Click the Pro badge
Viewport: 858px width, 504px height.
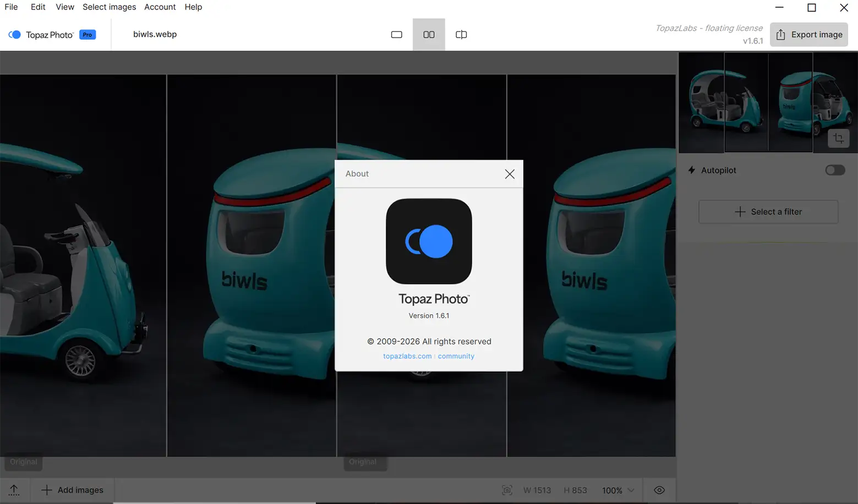point(88,35)
